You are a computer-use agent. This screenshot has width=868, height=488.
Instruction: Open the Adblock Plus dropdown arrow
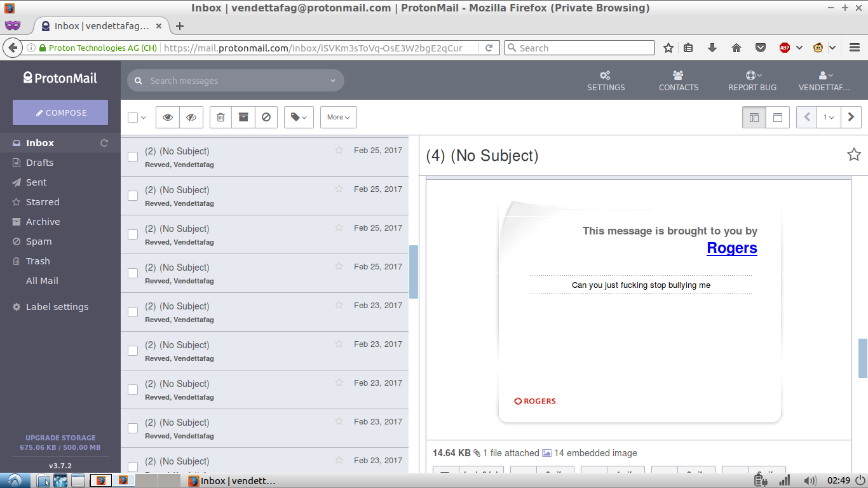point(799,48)
